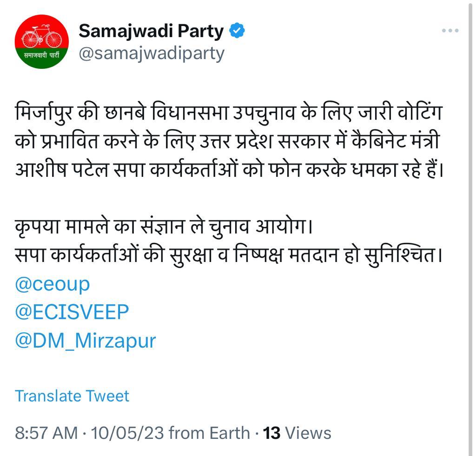Click the 'from Earth' location label
This screenshot has width=476, height=456.
(x=210, y=433)
